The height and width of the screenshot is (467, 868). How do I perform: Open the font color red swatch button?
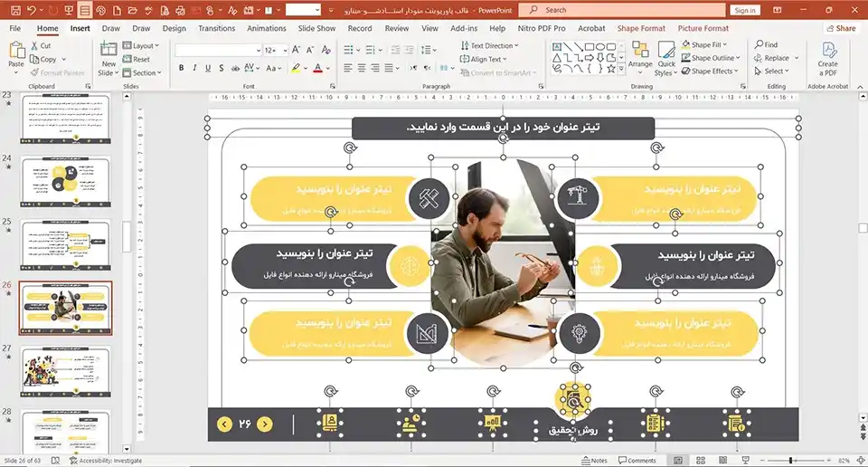[x=317, y=68]
